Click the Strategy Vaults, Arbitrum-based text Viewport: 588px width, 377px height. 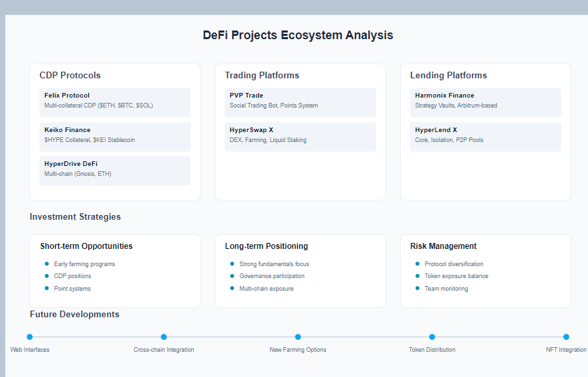456,106
